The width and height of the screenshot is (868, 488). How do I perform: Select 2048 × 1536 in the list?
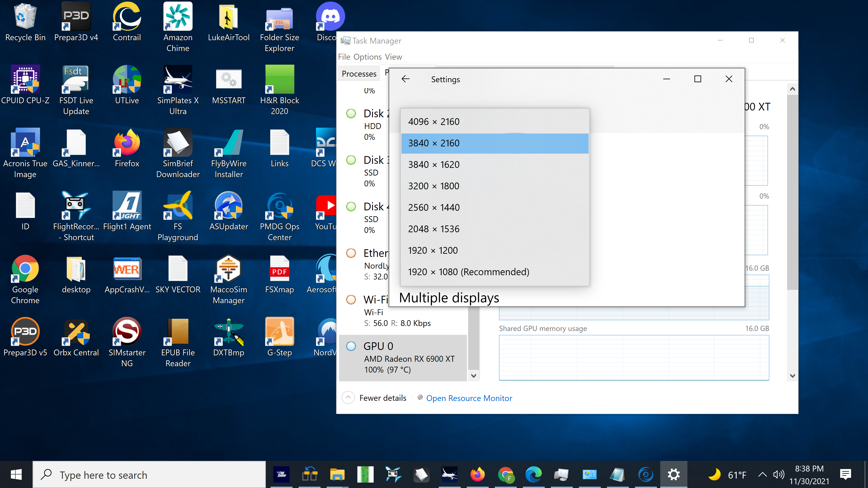pyautogui.click(x=495, y=229)
